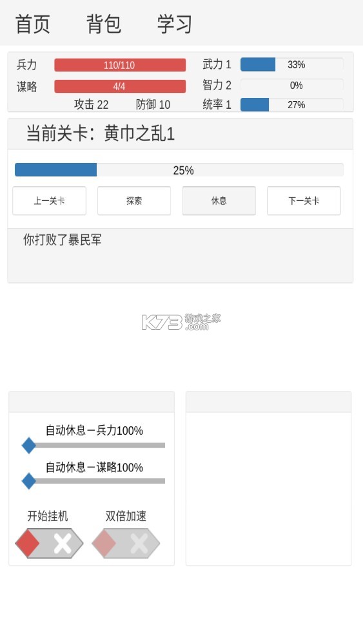Click the 上一关卡 button
Image resolution: width=363 pixels, height=644 pixels.
pos(50,201)
